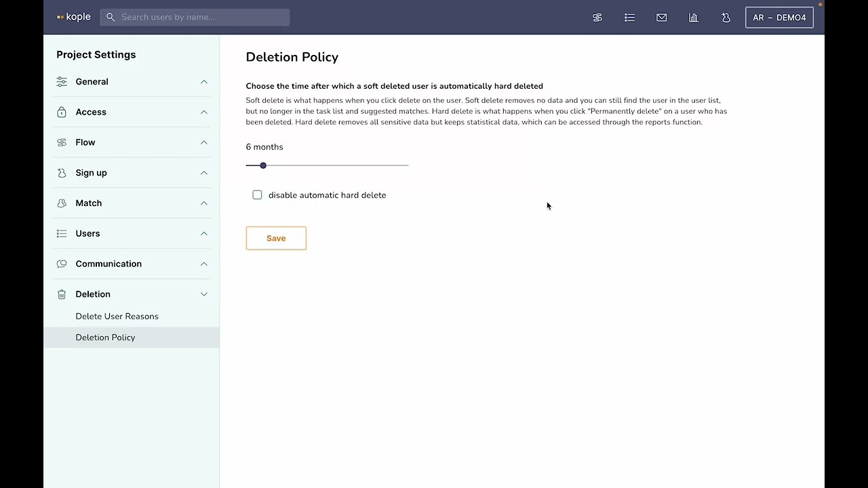Expand the Match section chevron
Image resolution: width=868 pixels, height=488 pixels.
(x=204, y=203)
